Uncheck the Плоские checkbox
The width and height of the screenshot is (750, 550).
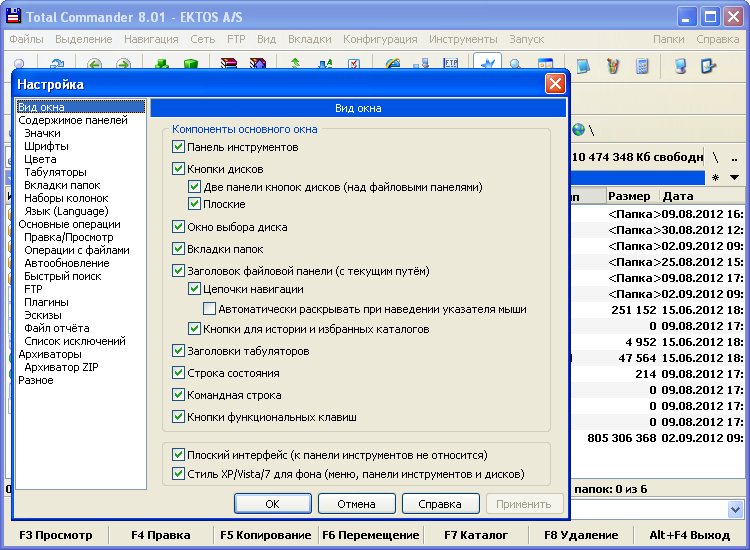pyautogui.click(x=194, y=204)
